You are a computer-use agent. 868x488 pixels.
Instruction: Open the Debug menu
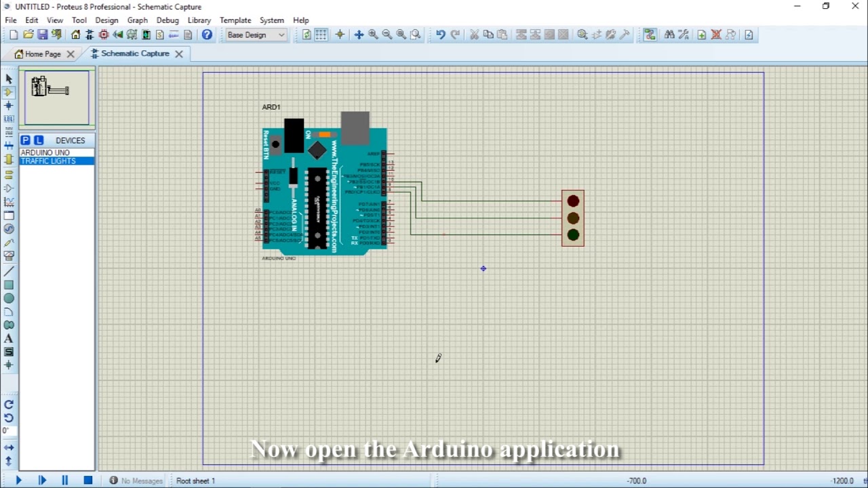pyautogui.click(x=167, y=20)
